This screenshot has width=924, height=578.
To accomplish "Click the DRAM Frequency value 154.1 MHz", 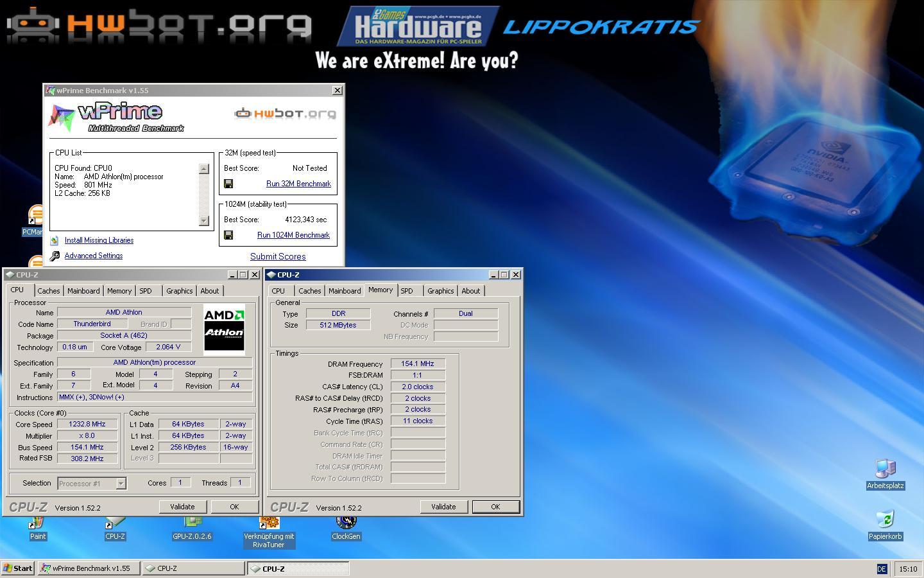I will 418,364.
